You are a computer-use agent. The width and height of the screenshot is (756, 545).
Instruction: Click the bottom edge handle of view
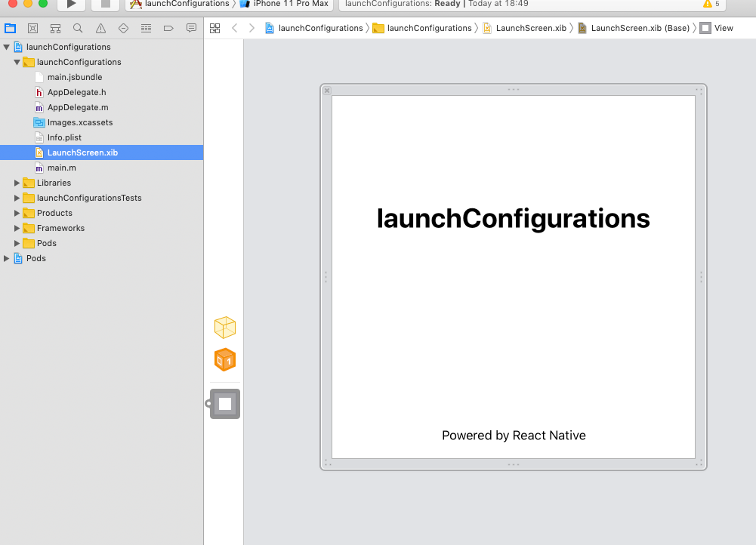point(514,464)
